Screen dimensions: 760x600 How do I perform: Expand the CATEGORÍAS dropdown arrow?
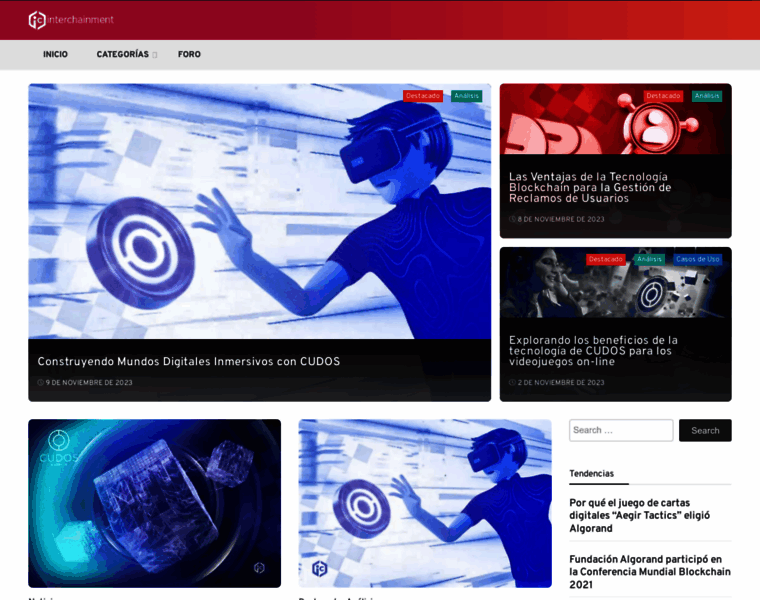point(155,55)
